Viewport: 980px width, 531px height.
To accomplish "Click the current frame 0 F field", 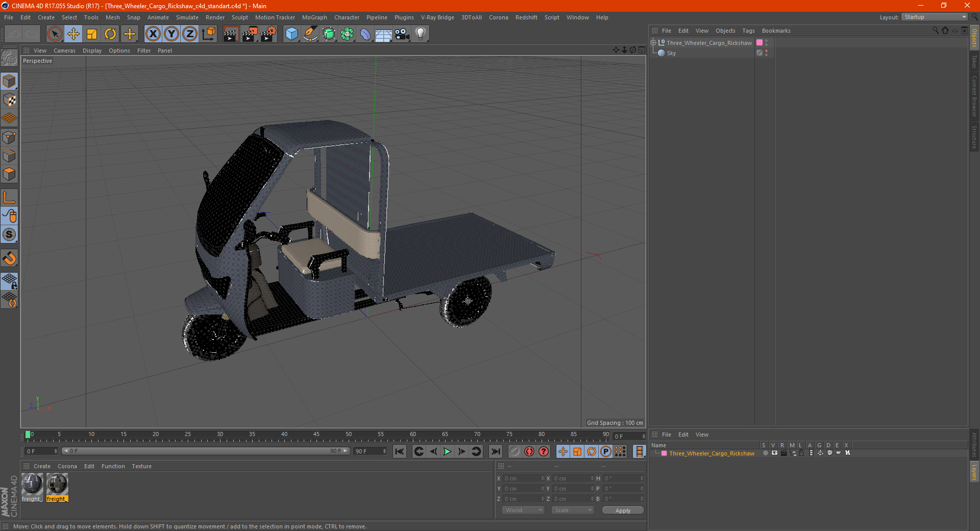I will [41, 451].
